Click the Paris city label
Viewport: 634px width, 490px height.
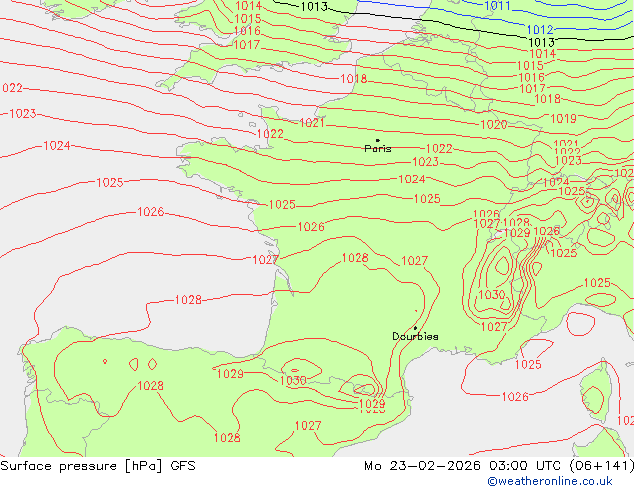click(378, 149)
